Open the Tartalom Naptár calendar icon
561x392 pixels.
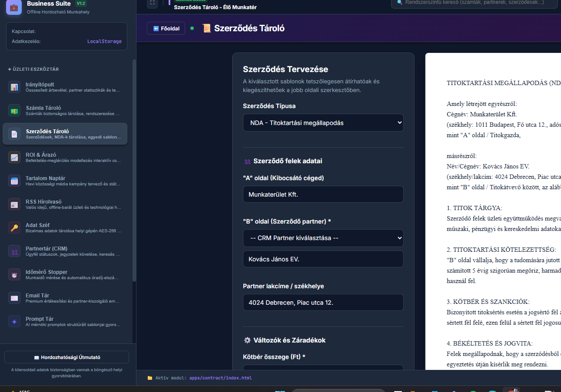pyautogui.click(x=14, y=181)
